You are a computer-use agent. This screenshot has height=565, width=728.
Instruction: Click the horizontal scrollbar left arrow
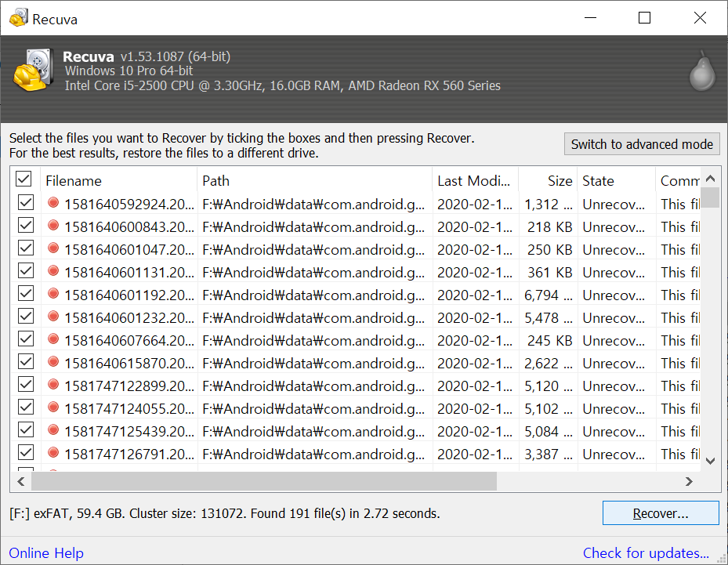point(21,481)
